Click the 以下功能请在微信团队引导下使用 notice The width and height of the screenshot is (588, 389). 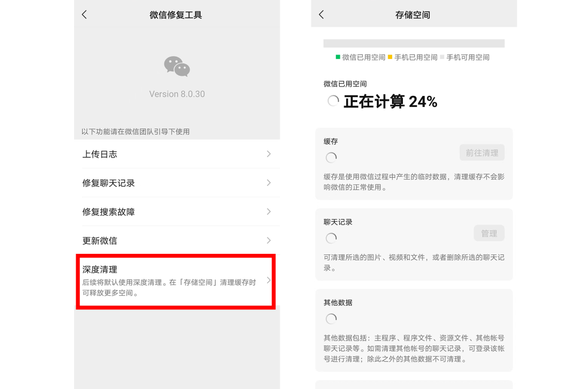click(x=136, y=132)
